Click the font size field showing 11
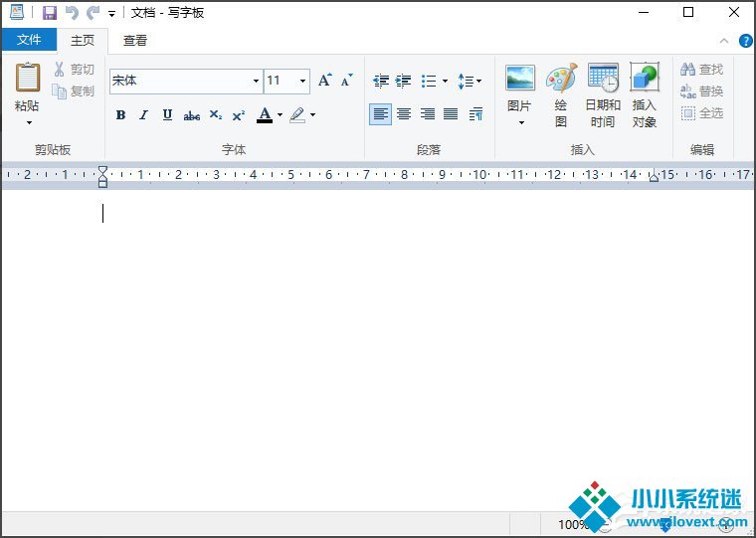 (x=281, y=81)
